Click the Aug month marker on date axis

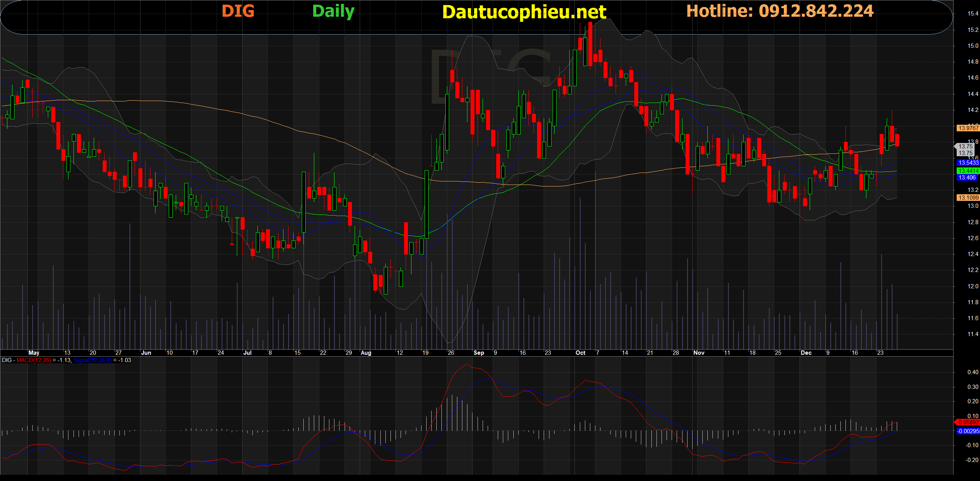366,353
